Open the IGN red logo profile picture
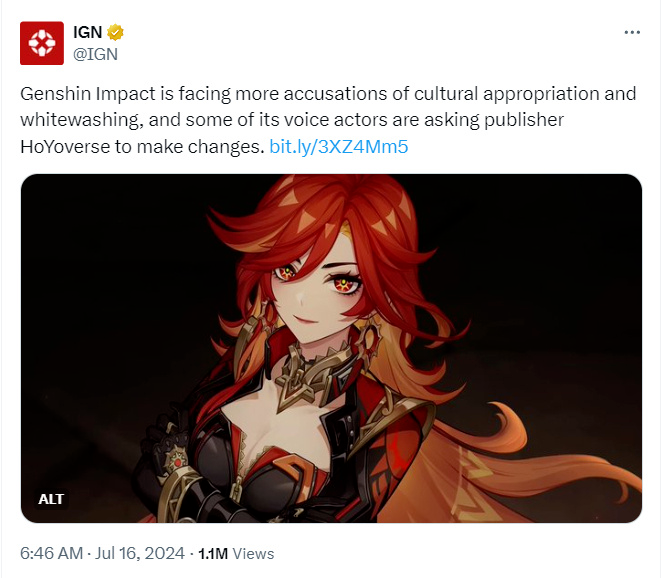This screenshot has height=578, width=667. [42, 43]
